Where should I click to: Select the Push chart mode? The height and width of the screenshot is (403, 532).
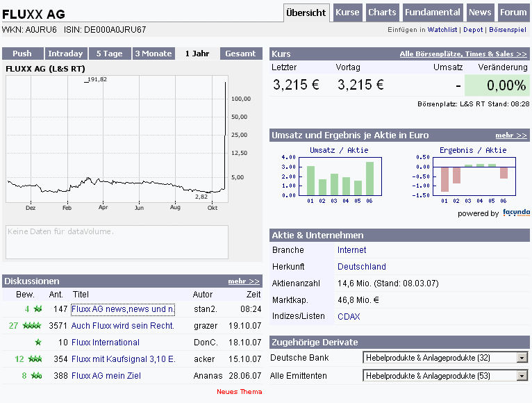click(22, 54)
